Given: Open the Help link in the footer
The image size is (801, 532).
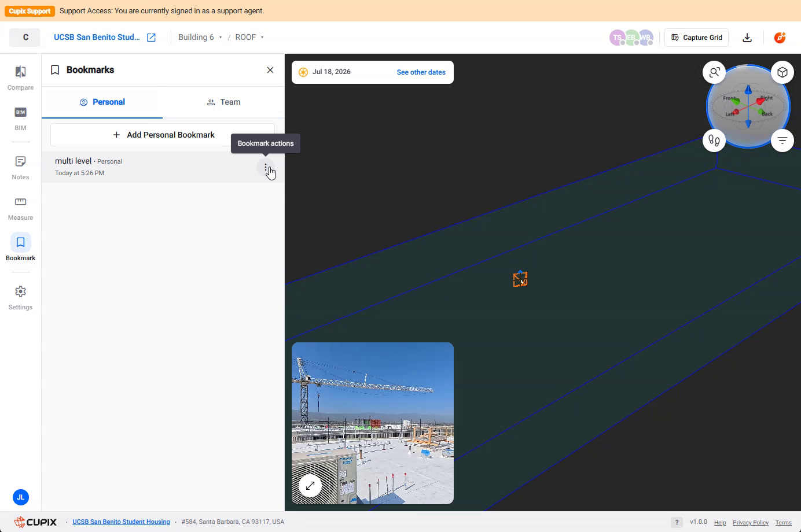Looking at the screenshot, I should coord(720,523).
